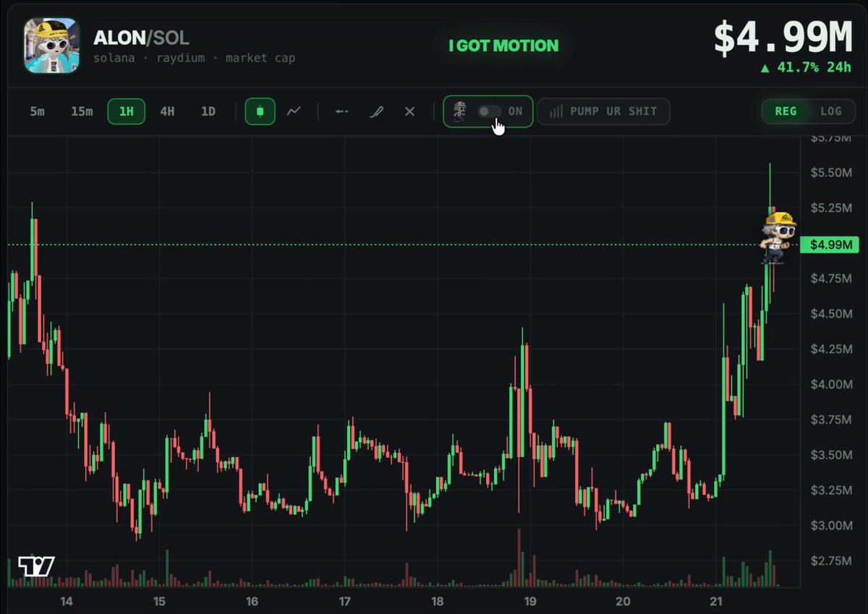868x614 pixels.
Task: Switch to the line chart icon
Action: click(x=294, y=111)
